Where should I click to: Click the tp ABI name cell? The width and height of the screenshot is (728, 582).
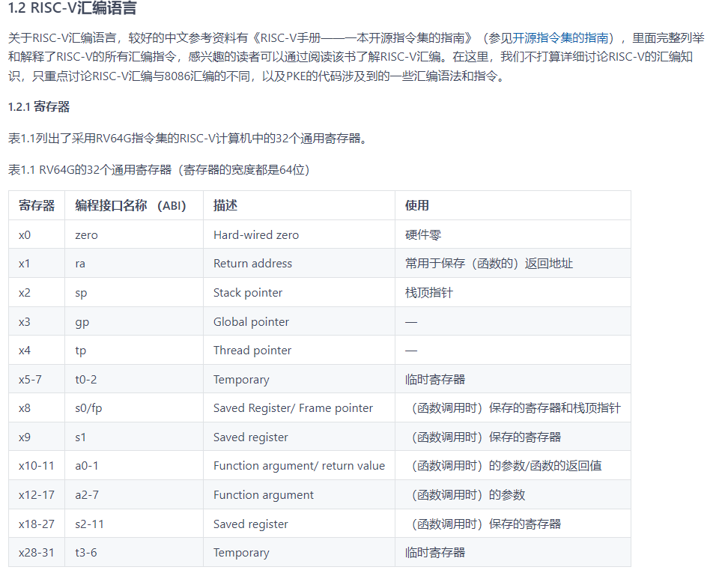tap(134, 351)
